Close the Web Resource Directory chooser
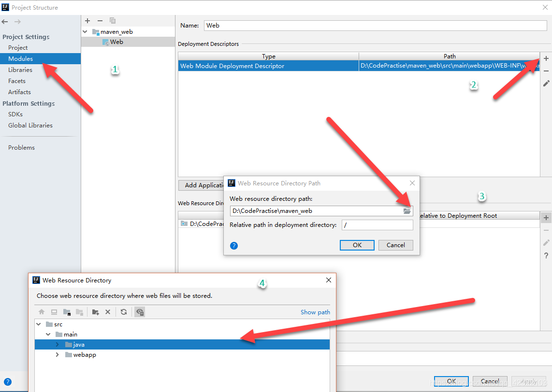This screenshot has height=392, width=552. [x=329, y=280]
